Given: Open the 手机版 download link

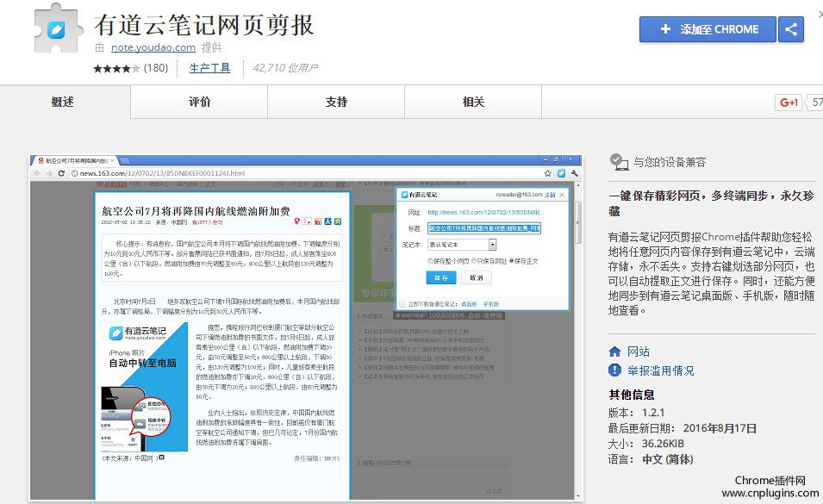Looking at the screenshot, I should click(490, 304).
